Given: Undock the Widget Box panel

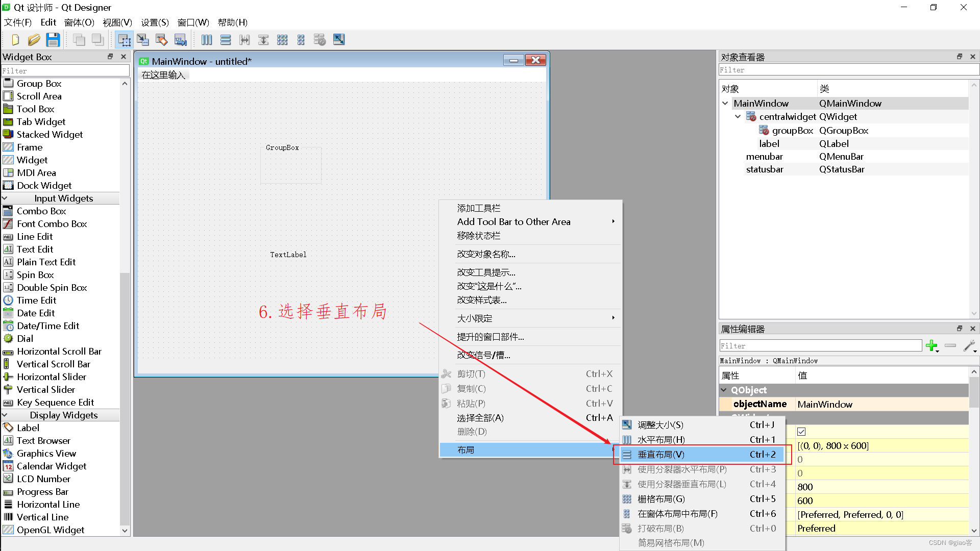Looking at the screenshot, I should pos(110,57).
